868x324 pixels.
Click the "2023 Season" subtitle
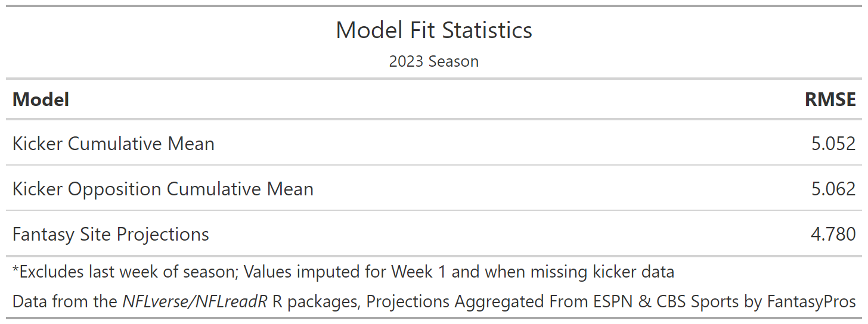click(434, 61)
